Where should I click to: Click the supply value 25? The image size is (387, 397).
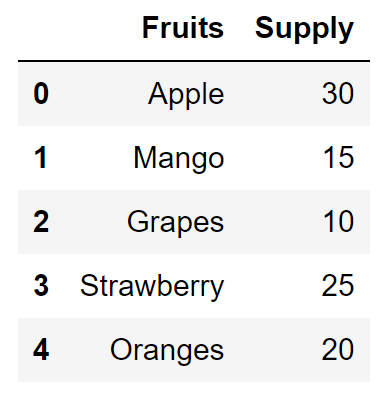[x=338, y=286]
